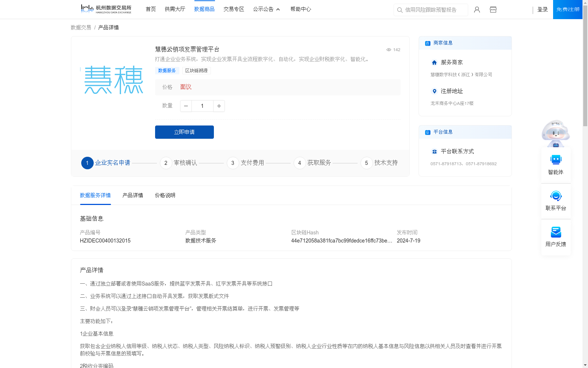The image size is (588, 368).
Task: Click step 1 企业实名申请 circle
Action: tap(87, 163)
